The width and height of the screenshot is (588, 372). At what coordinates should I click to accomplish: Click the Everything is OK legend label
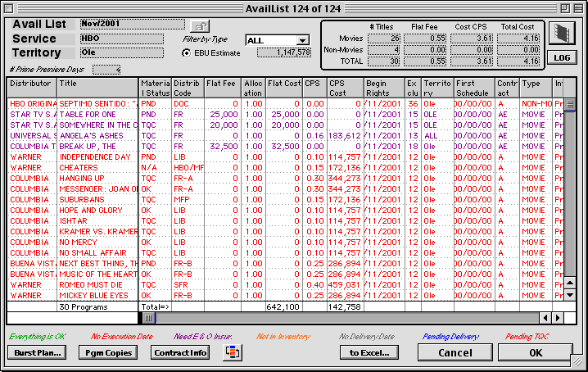click(38, 336)
